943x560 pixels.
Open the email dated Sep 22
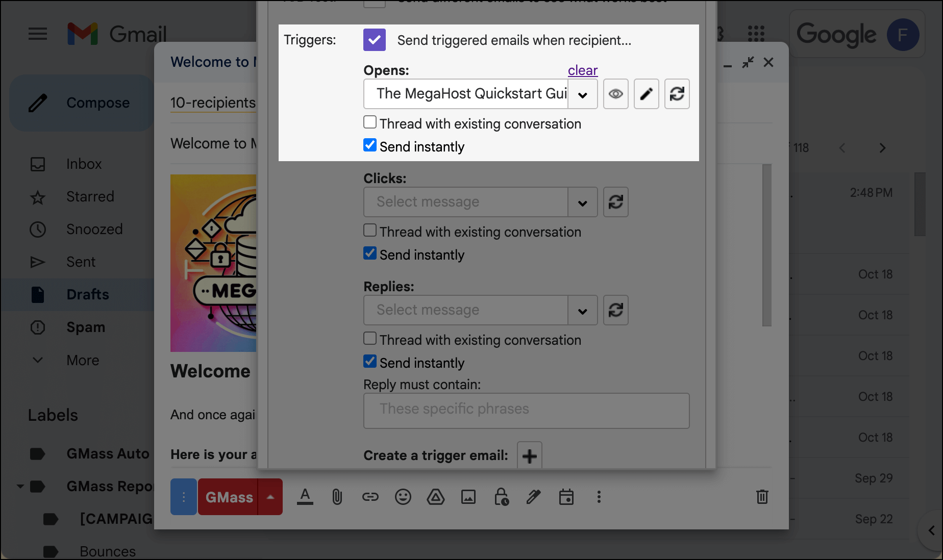pyautogui.click(x=849, y=519)
